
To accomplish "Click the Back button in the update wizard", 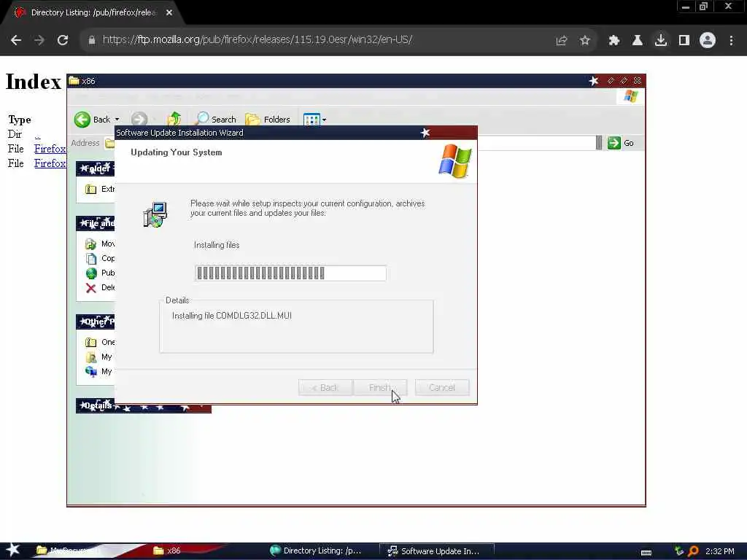I will 325,388.
